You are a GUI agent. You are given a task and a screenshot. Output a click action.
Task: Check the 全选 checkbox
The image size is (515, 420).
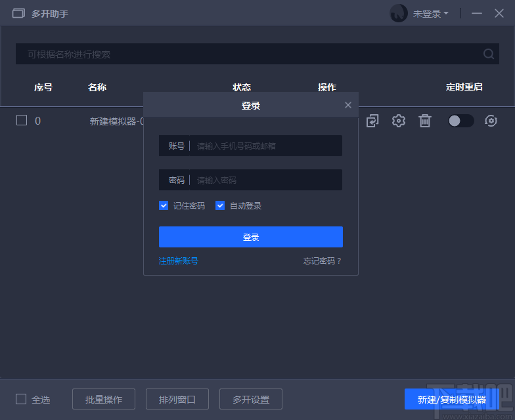pos(21,399)
